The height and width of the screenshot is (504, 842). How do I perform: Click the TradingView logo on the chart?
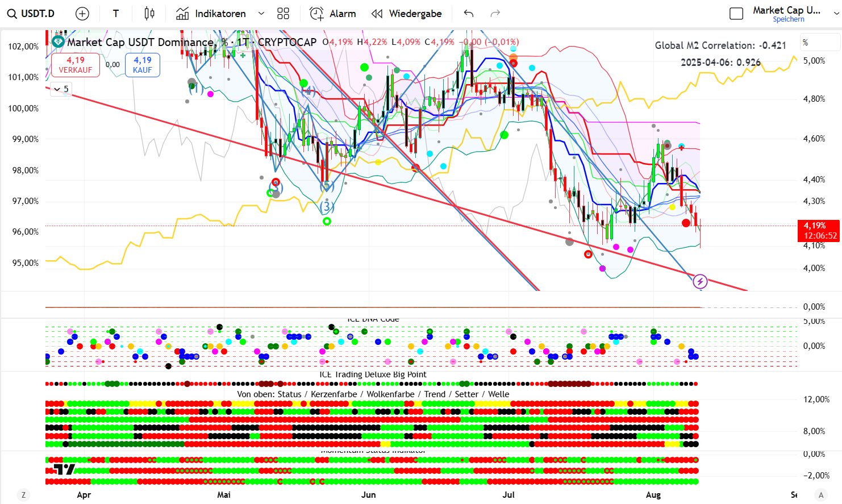click(x=64, y=469)
